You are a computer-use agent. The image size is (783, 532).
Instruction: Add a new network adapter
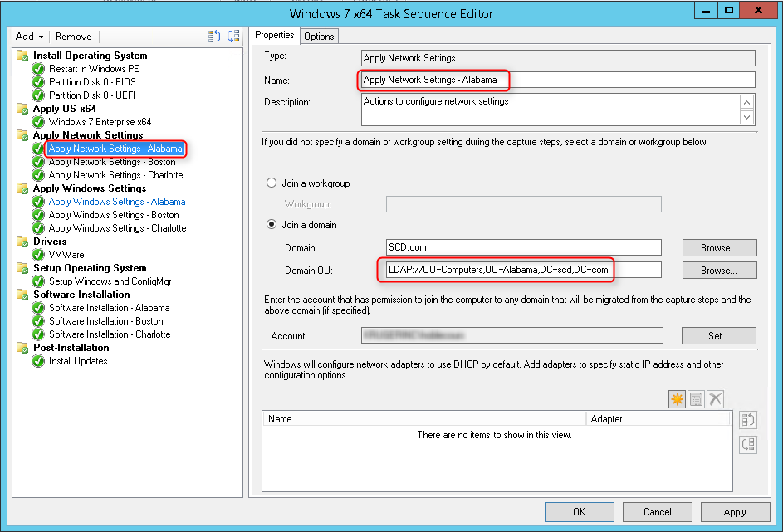(x=676, y=399)
